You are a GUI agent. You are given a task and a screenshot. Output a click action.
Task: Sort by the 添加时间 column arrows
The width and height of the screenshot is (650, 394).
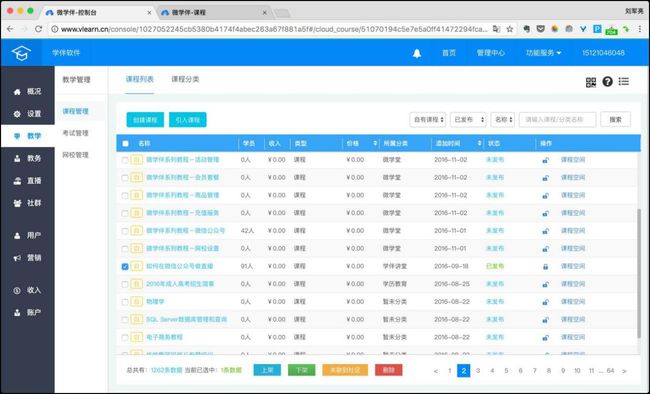click(x=479, y=143)
